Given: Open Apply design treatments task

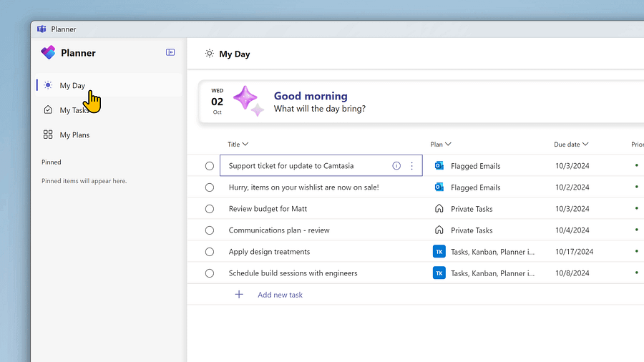Looking at the screenshot, I should 270,252.
